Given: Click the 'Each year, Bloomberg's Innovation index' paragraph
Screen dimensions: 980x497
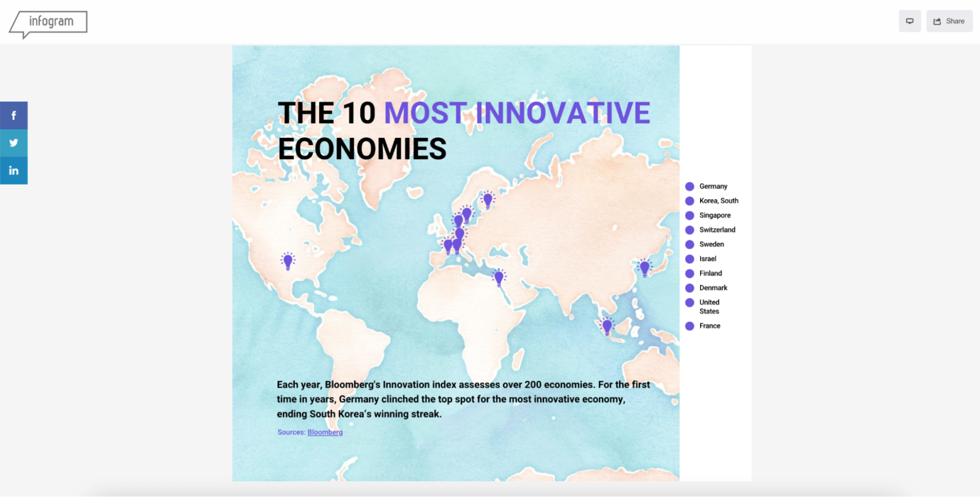Looking at the screenshot, I should pos(463,400).
